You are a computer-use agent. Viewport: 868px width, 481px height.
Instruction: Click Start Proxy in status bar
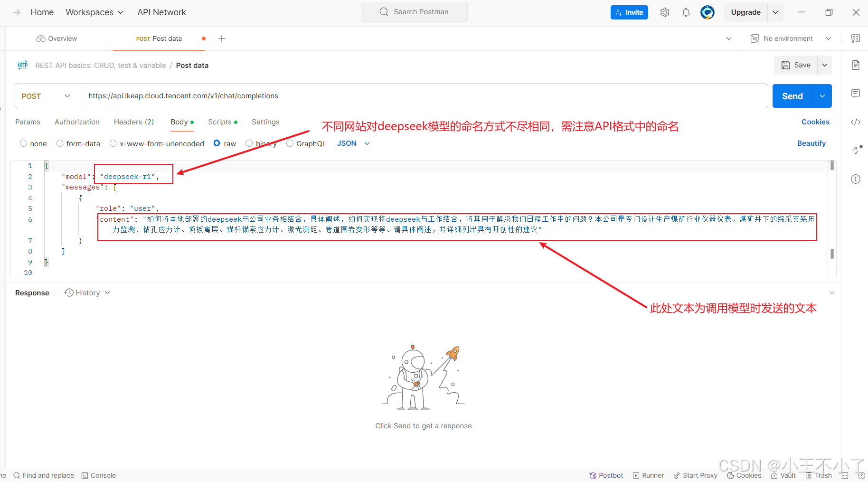point(696,475)
